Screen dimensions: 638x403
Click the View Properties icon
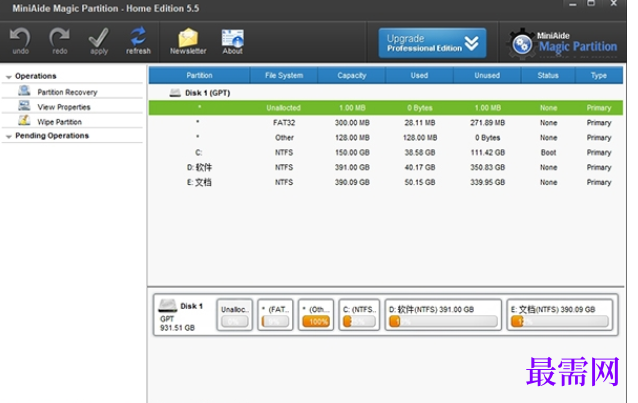24,105
